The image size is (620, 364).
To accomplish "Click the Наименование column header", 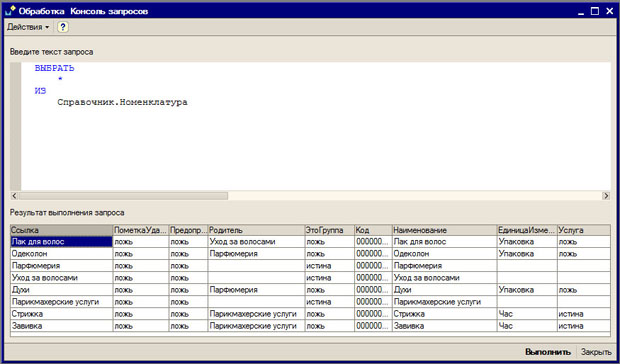I will (x=444, y=230).
